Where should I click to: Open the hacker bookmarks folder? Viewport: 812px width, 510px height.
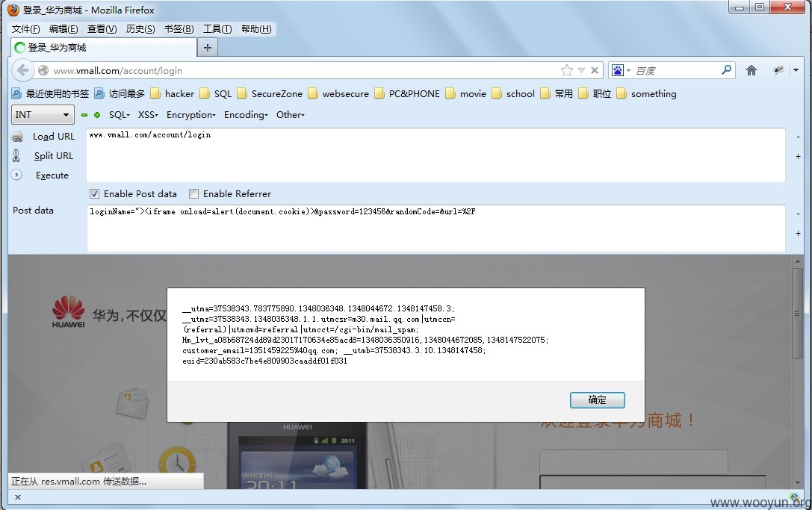[x=173, y=94]
